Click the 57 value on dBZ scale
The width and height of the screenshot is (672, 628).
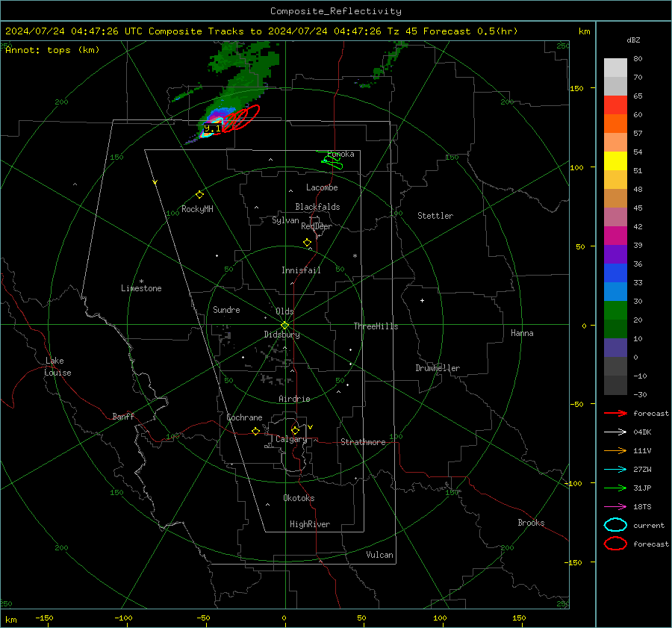tap(638, 134)
